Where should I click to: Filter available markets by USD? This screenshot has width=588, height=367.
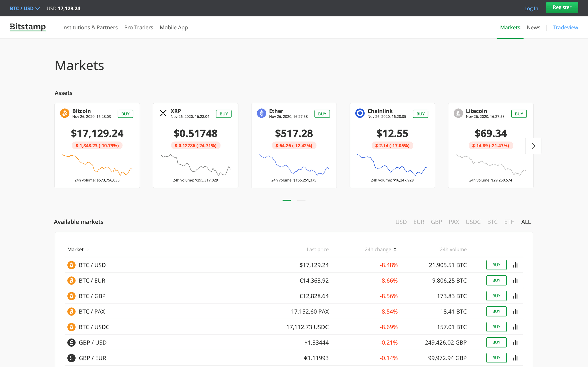pyautogui.click(x=401, y=222)
